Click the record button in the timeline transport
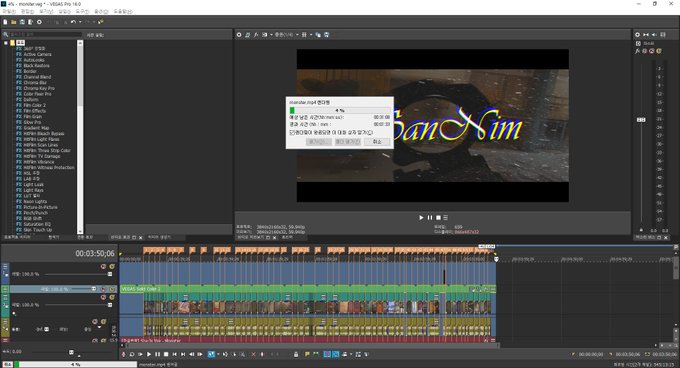The height and width of the screenshot is (368, 680). point(124,354)
